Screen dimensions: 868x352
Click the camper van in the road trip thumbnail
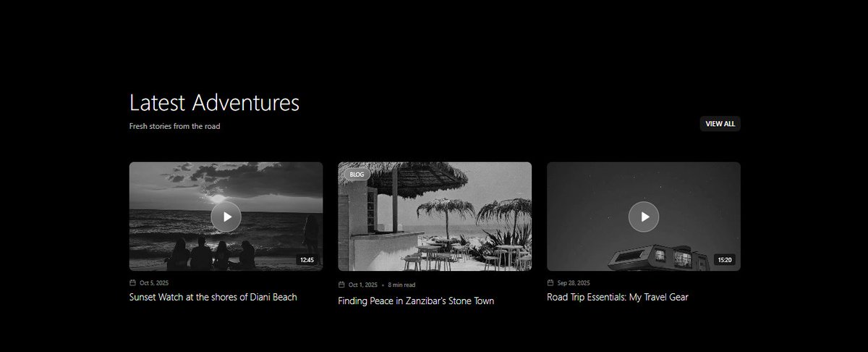click(x=658, y=257)
